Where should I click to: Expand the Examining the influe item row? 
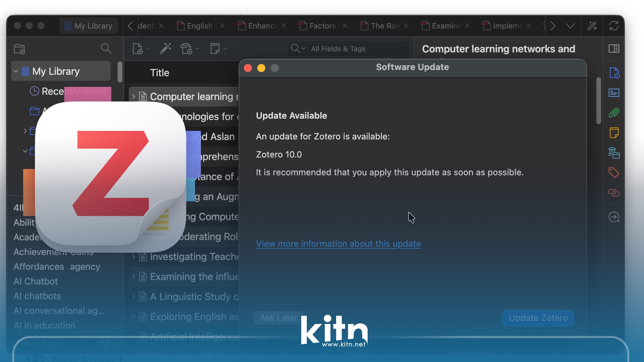pos(133,277)
